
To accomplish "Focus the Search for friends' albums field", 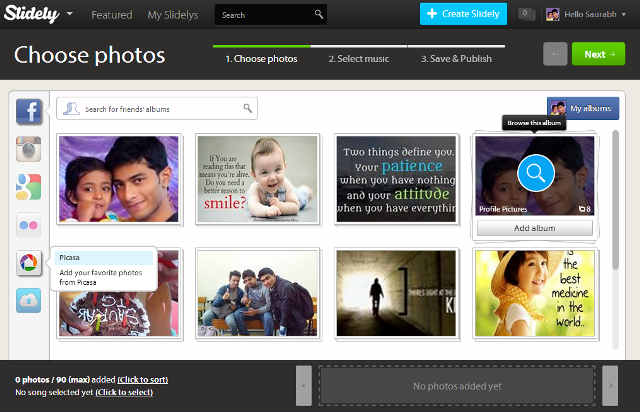I will tap(157, 109).
